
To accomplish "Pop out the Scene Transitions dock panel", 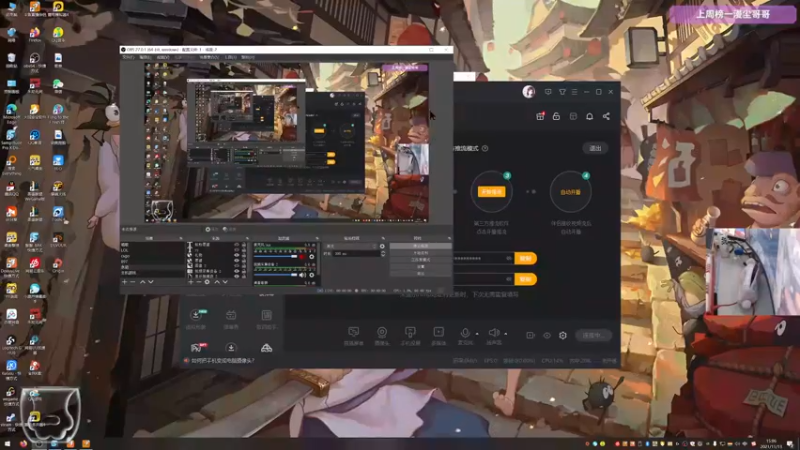I will coord(383,238).
